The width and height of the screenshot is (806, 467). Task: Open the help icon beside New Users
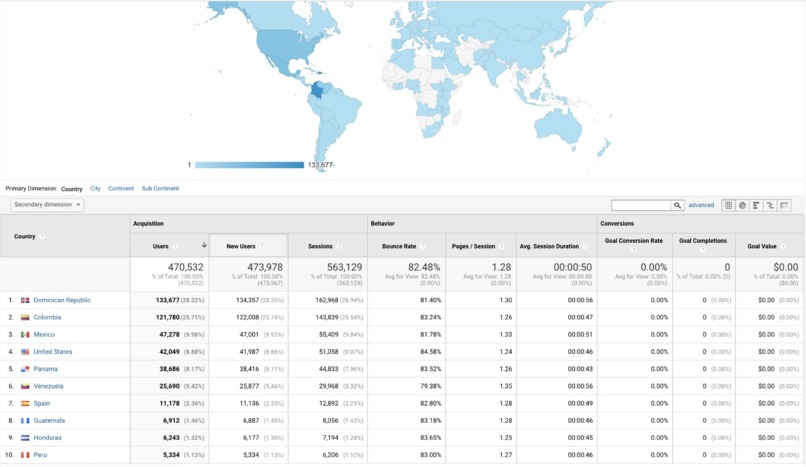pyautogui.click(x=262, y=246)
